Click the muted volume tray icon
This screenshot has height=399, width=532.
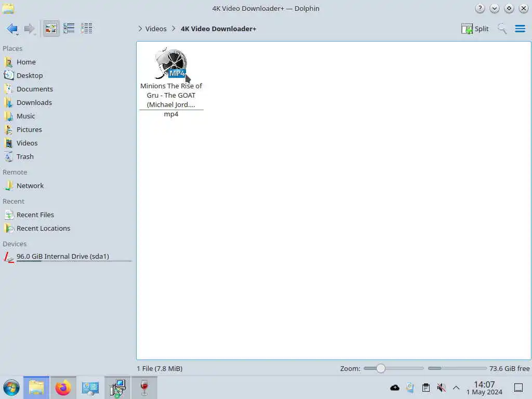click(x=441, y=388)
